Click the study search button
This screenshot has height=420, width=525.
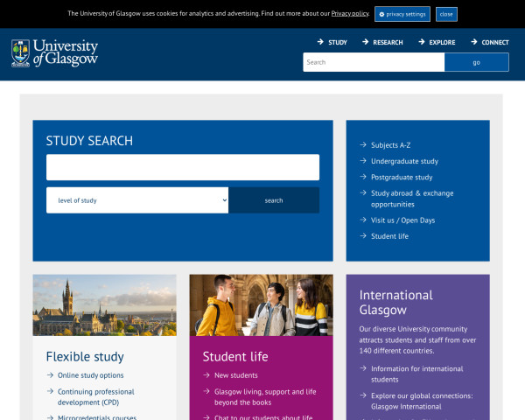click(274, 200)
